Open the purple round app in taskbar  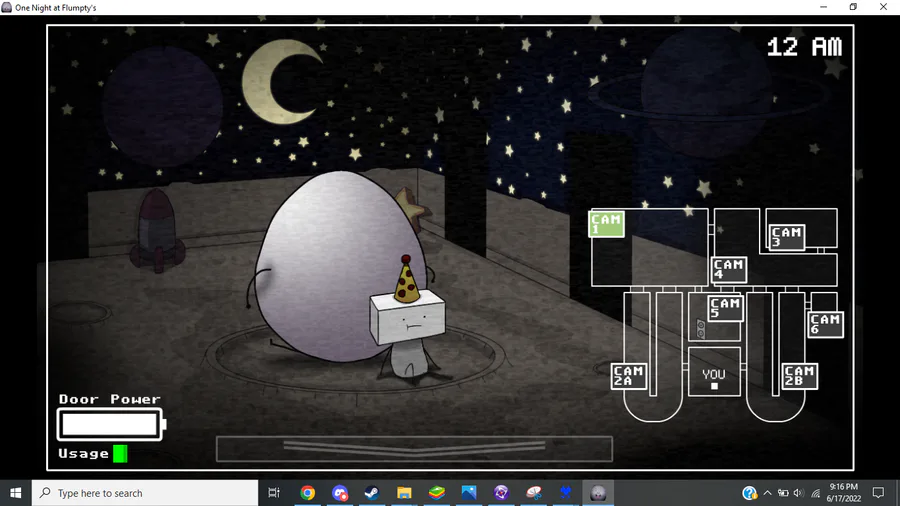[501, 493]
